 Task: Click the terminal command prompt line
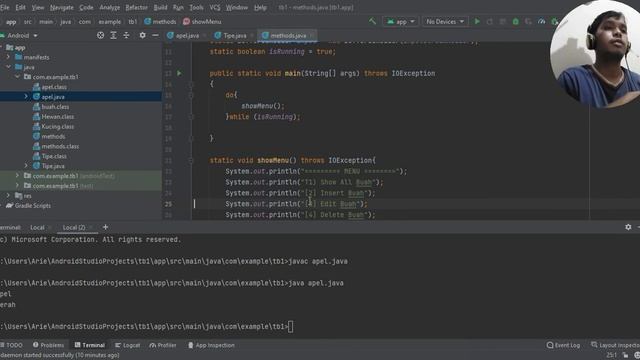tap(147, 327)
